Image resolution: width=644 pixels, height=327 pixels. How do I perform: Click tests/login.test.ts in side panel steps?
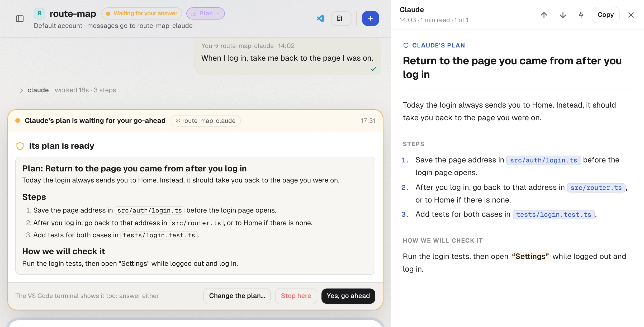click(x=553, y=215)
